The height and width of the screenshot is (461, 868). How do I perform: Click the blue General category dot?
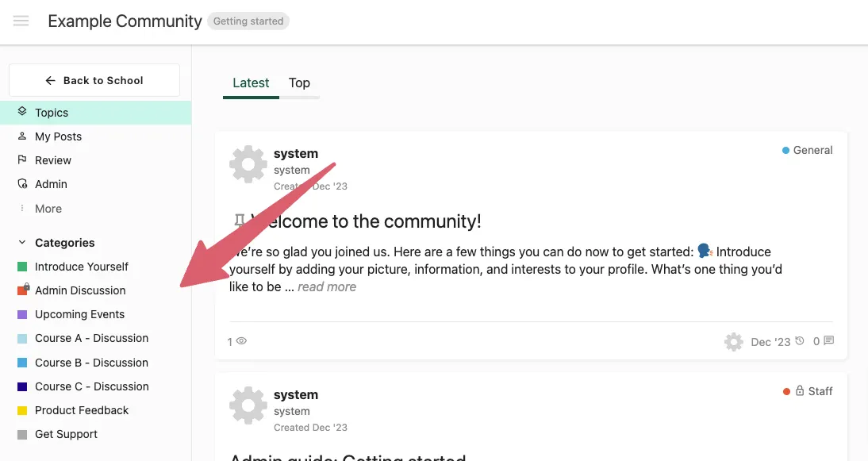(x=785, y=150)
